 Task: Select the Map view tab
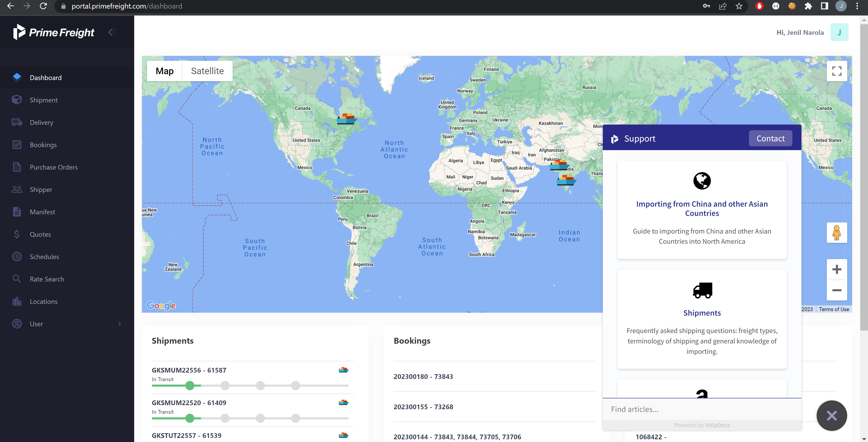tap(165, 71)
